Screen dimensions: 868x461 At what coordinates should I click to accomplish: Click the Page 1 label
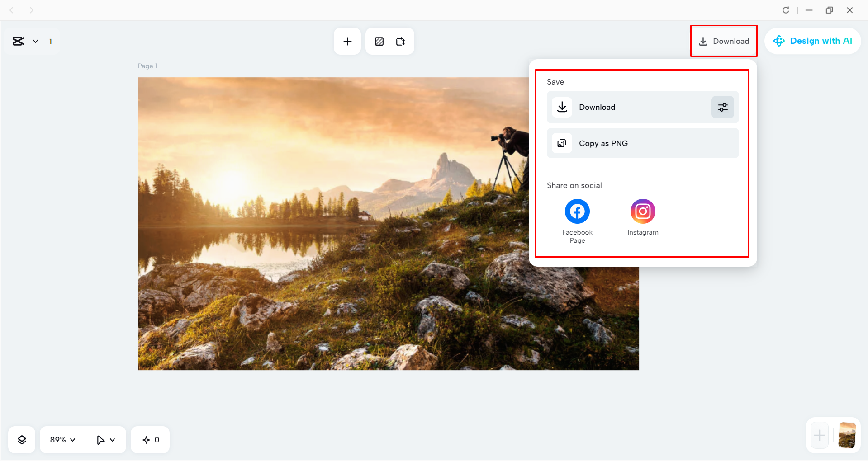coord(147,66)
